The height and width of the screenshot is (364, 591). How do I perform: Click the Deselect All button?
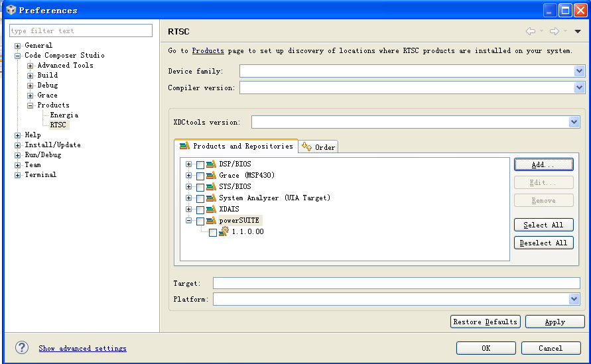543,243
